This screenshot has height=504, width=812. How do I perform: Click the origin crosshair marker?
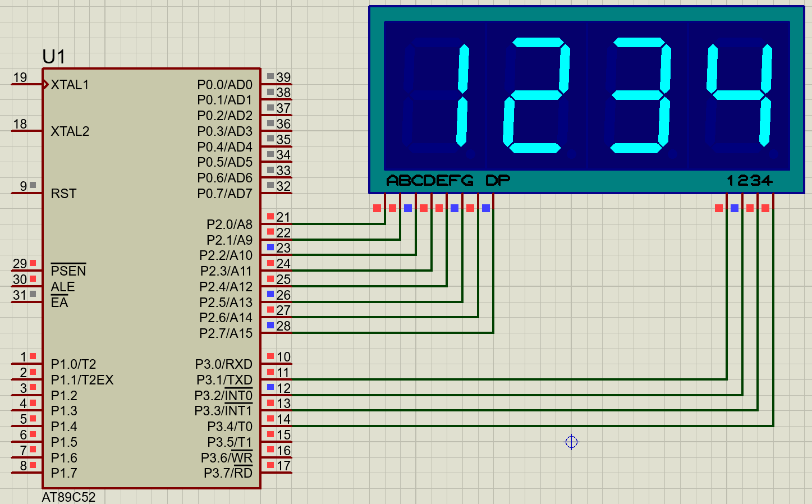tap(571, 442)
